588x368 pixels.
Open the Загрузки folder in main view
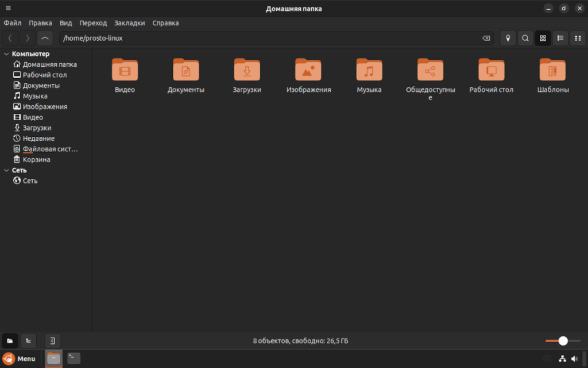pyautogui.click(x=247, y=76)
